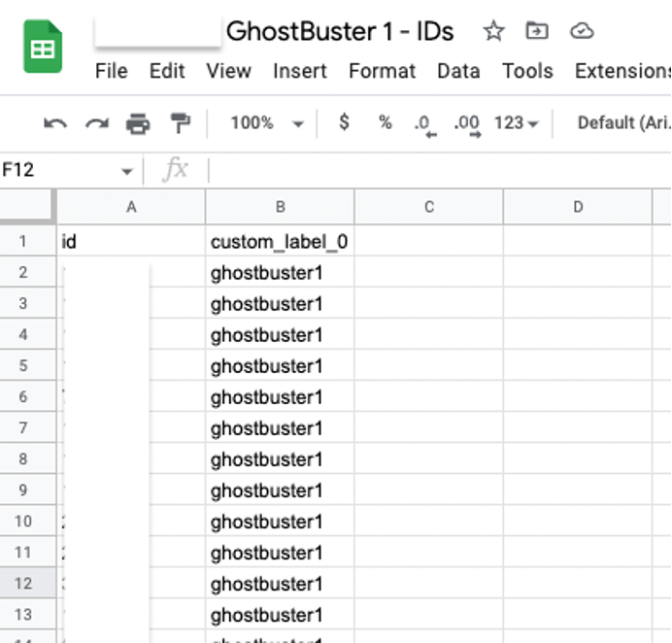Click the move to folder icon
The width and height of the screenshot is (672, 643).
(537, 31)
